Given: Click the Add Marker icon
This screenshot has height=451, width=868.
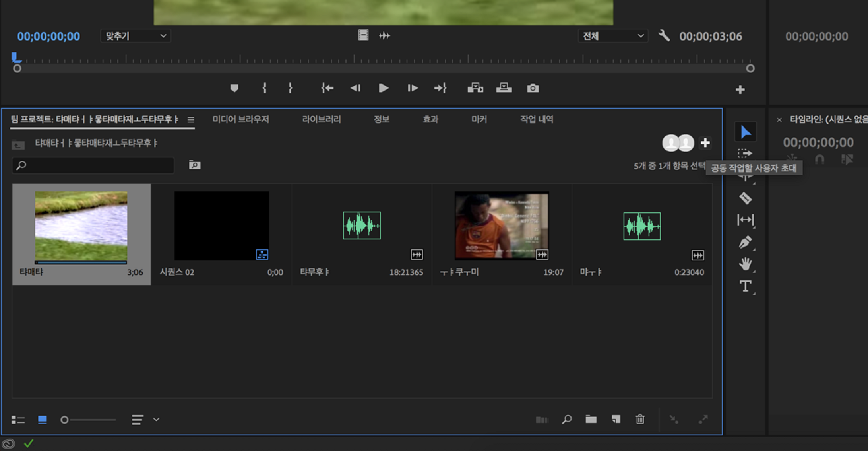Looking at the screenshot, I should 234,88.
